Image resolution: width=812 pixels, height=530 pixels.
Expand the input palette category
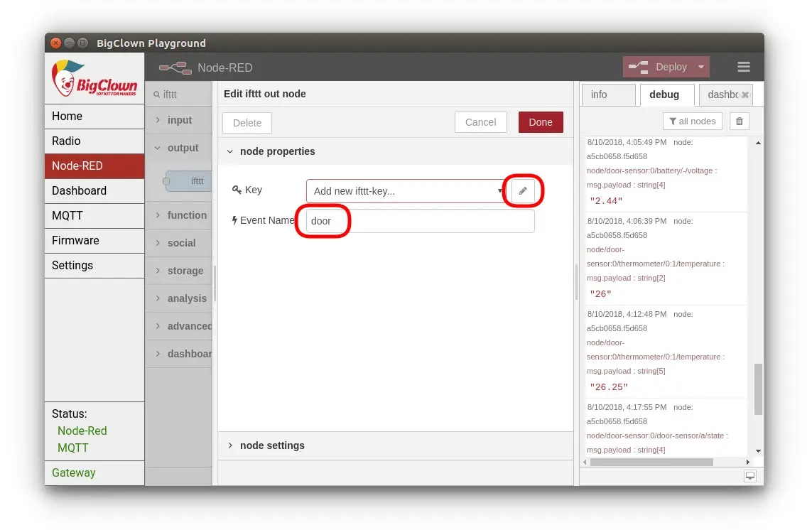(179, 120)
